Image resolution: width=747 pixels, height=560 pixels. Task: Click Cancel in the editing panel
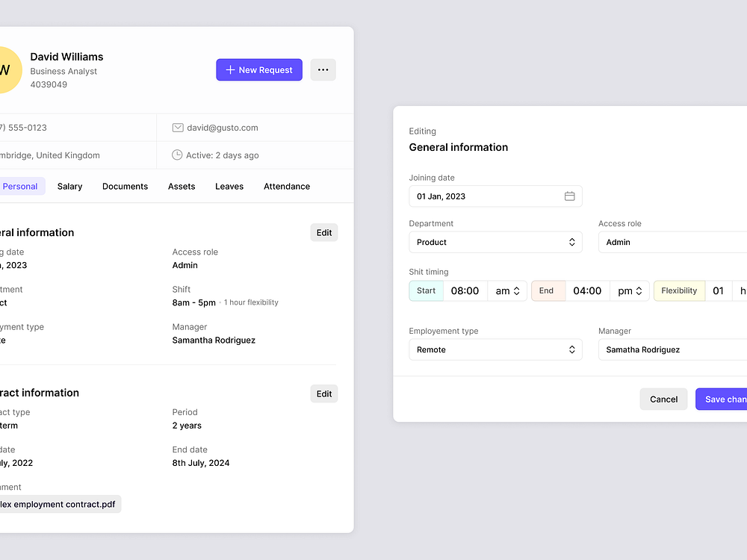coord(663,399)
